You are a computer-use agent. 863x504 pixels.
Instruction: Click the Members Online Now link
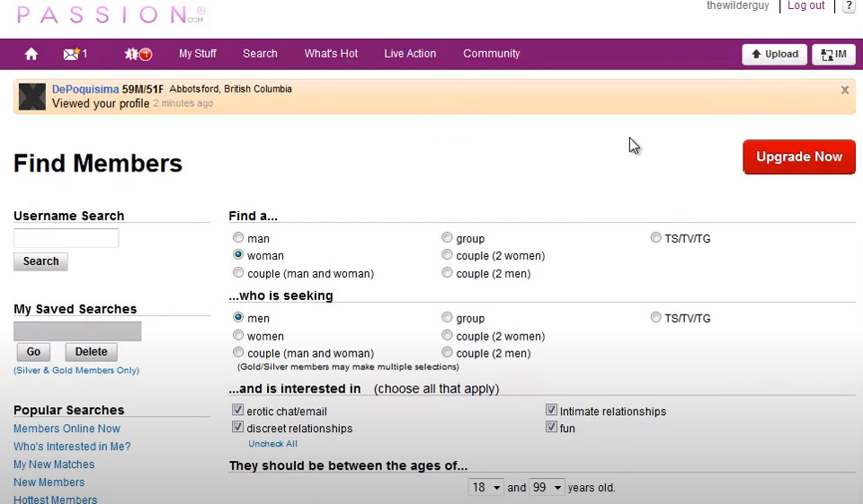67,429
